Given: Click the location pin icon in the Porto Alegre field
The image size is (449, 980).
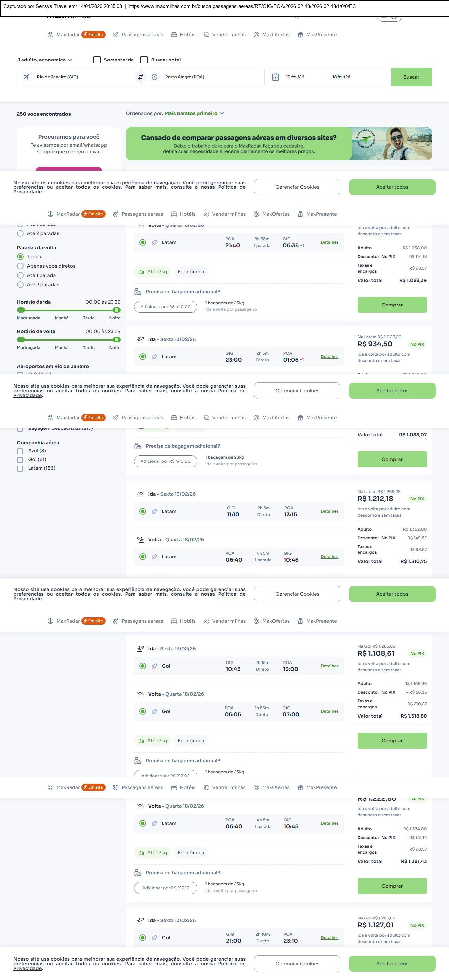Looking at the screenshot, I should 155,77.
